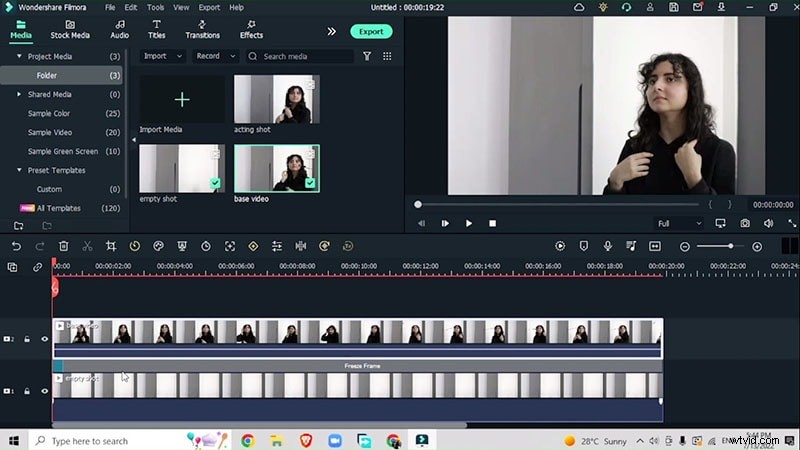Take a Snapshot with camera icon
Image resolution: width=800 pixels, height=450 pixels.
(x=745, y=223)
